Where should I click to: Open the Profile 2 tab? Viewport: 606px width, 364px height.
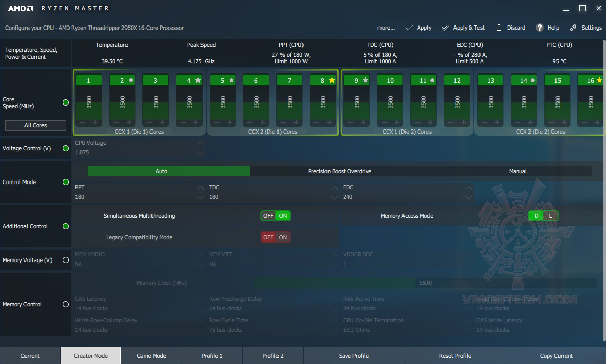pyautogui.click(x=273, y=355)
